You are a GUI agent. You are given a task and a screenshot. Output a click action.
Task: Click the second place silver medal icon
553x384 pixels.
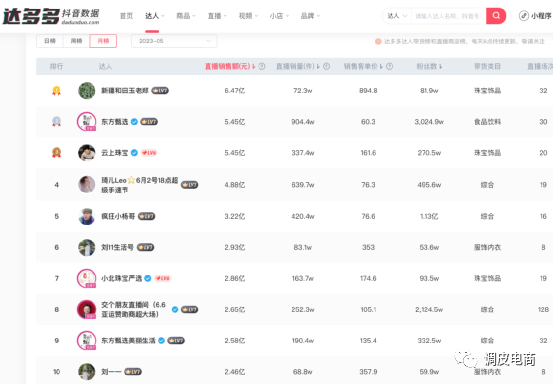coord(56,122)
